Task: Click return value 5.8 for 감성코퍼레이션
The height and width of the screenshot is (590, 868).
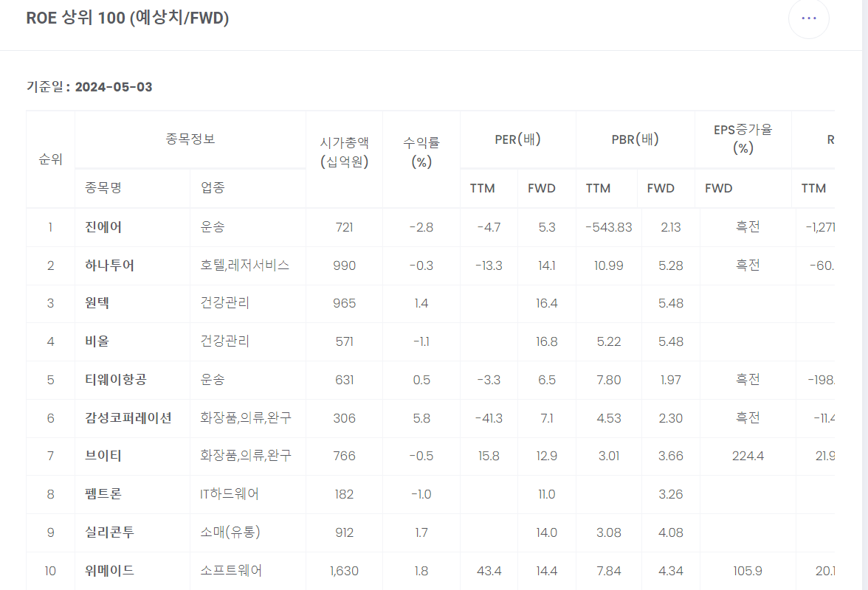Action: tap(421, 418)
